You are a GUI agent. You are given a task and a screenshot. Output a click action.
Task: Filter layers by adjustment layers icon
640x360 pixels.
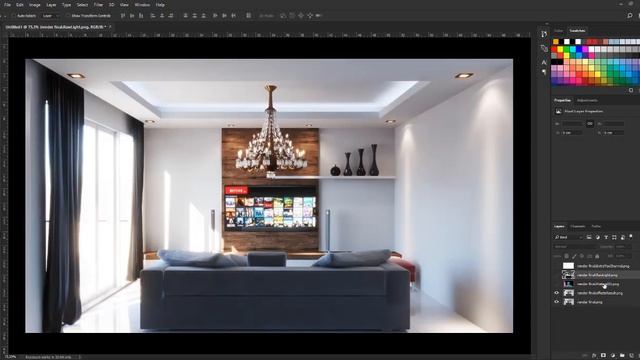click(598, 237)
